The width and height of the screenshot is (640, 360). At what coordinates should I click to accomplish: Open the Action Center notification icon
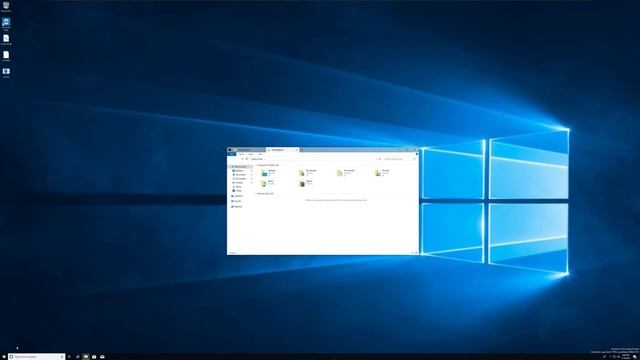pyautogui.click(x=636, y=357)
